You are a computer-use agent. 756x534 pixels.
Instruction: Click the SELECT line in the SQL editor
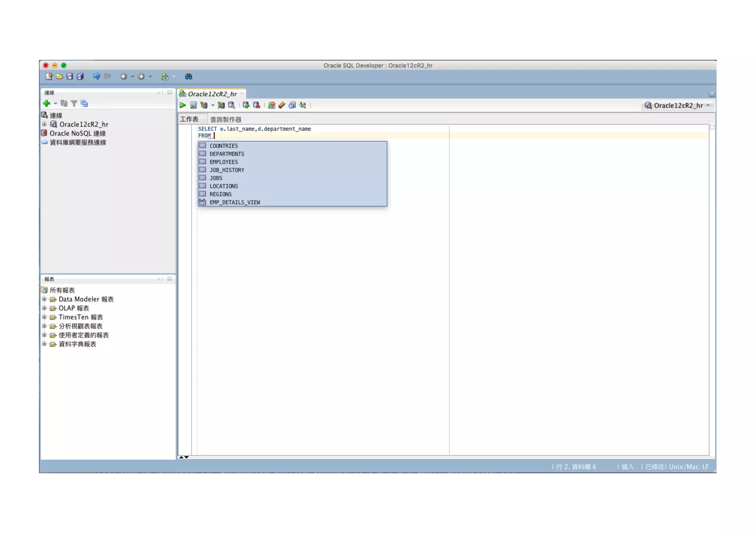point(254,129)
